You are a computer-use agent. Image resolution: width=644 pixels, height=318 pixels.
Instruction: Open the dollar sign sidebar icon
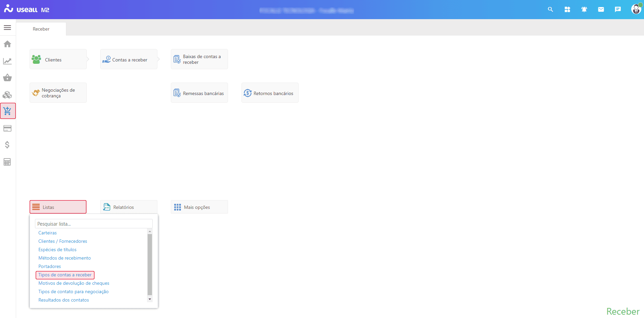pyautogui.click(x=7, y=145)
